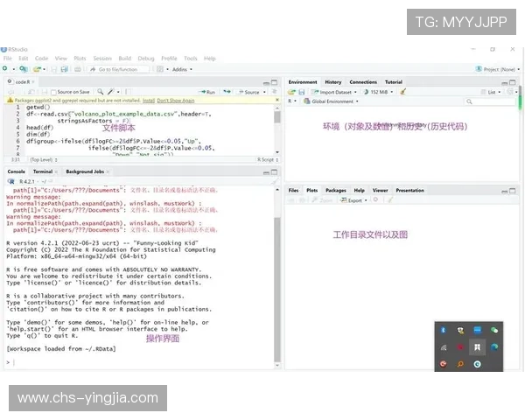This screenshot has height=420, width=525.
Task: Open the Addins dropdown in the toolbar
Action: pyautogui.click(x=181, y=68)
